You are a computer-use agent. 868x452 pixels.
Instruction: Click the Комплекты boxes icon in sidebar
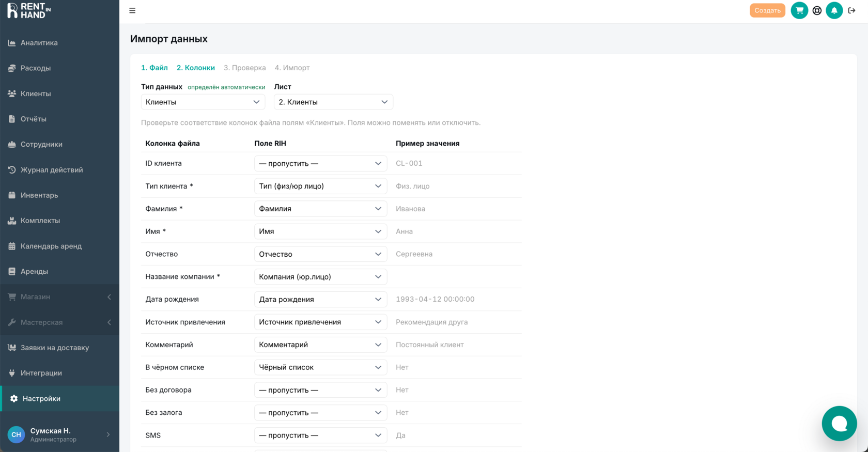pos(12,221)
